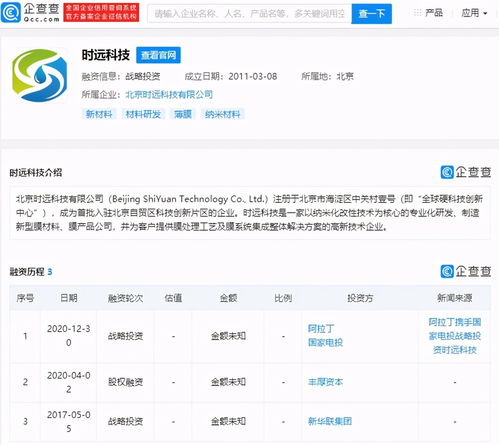Open the 阿拉丁携手国家电投 news source link
The width and height of the screenshot is (499, 445).
pos(455,336)
